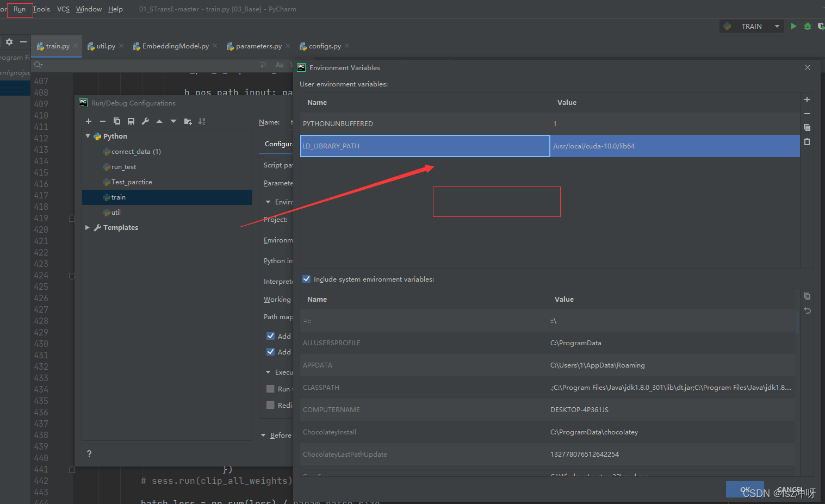The height and width of the screenshot is (504, 825).
Task: Remove environment variable with minus icon
Action: (807, 114)
